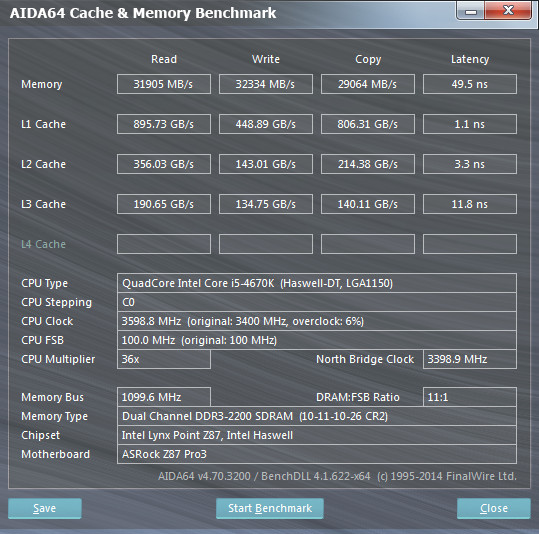Click L1 Cache Copy 806.31 GB/s
Viewport: 539px width, 534px height.
[368, 124]
